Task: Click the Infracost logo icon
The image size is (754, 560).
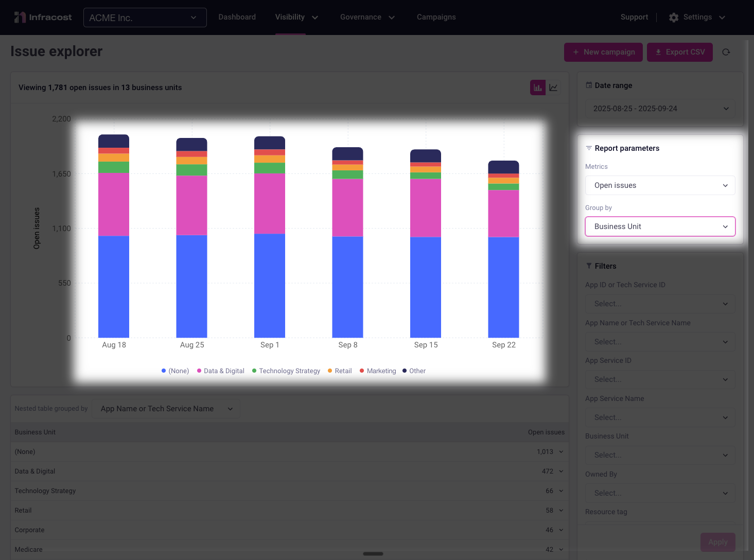Action: click(20, 17)
